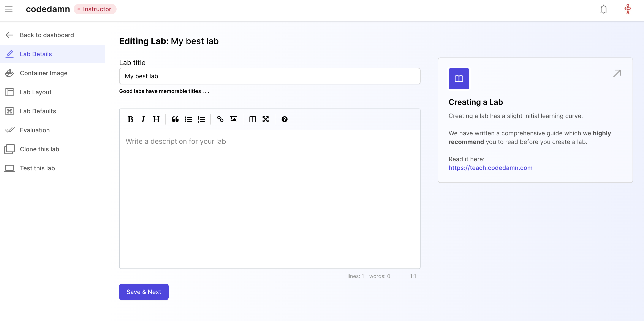This screenshot has width=644, height=321.
Task: Insert a blockquote with quote icon
Action: tap(175, 119)
